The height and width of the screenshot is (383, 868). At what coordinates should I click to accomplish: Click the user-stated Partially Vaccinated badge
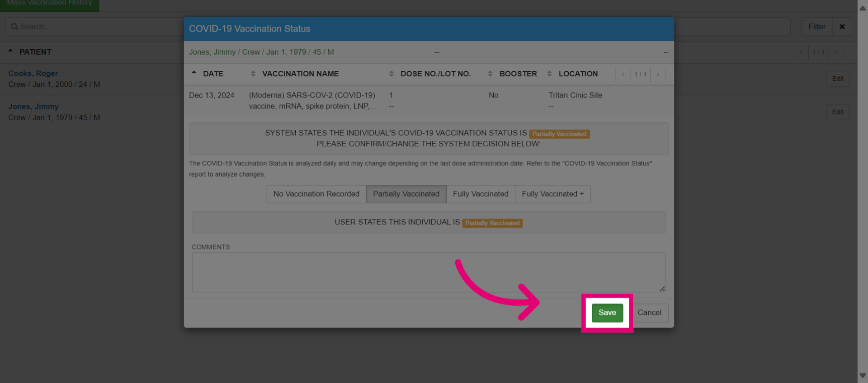coord(492,223)
